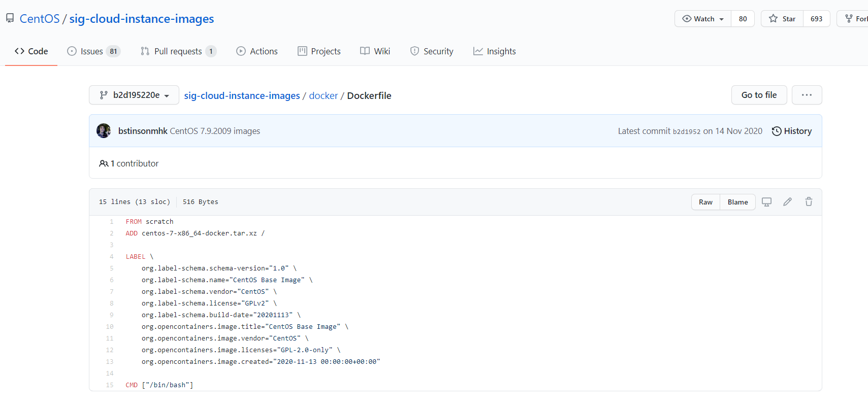The height and width of the screenshot is (407, 868).
Task: View the Raw file
Action: click(x=705, y=202)
